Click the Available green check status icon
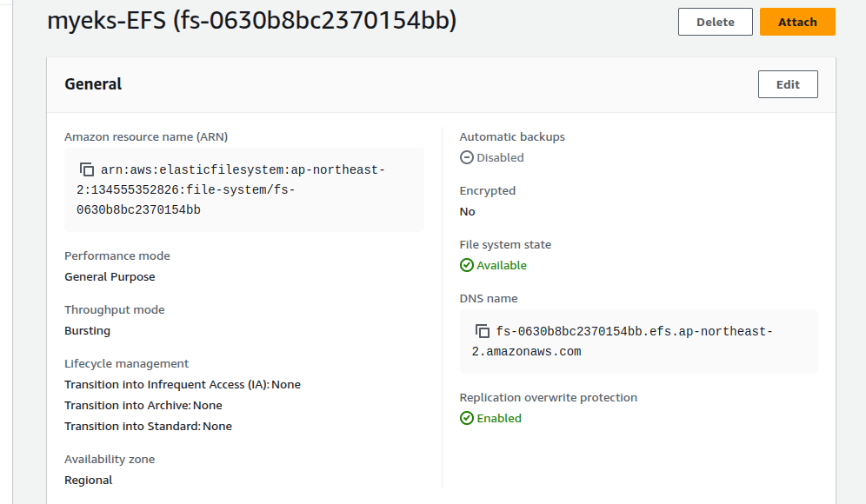Viewport: 866px width, 504px height. 467,265
